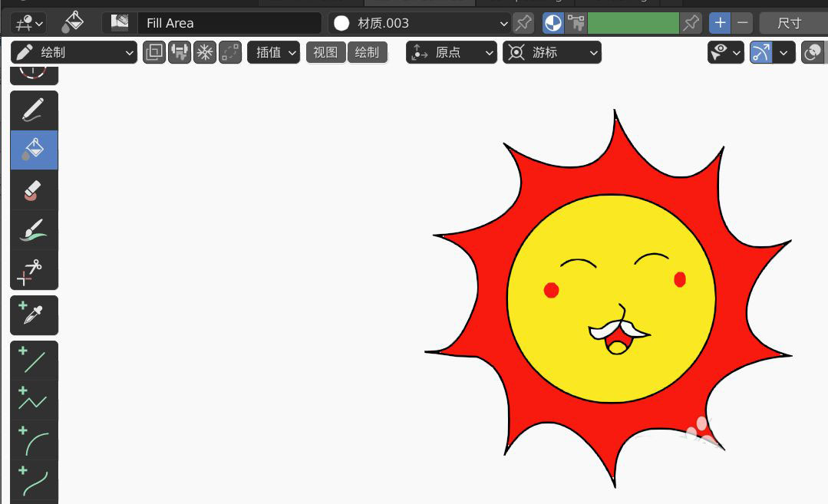This screenshot has height=504, width=828.
Task: Open the 游标 drawing plane dropdown
Action: pyautogui.click(x=552, y=52)
